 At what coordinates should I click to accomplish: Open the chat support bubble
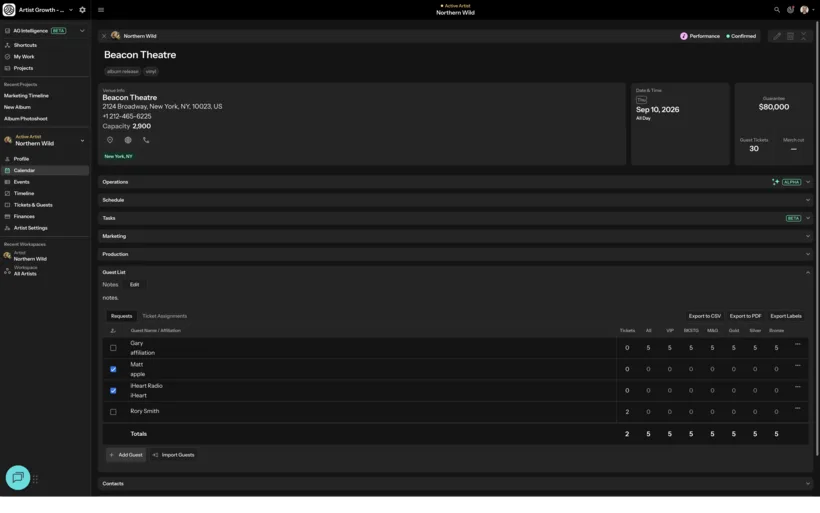(18, 477)
